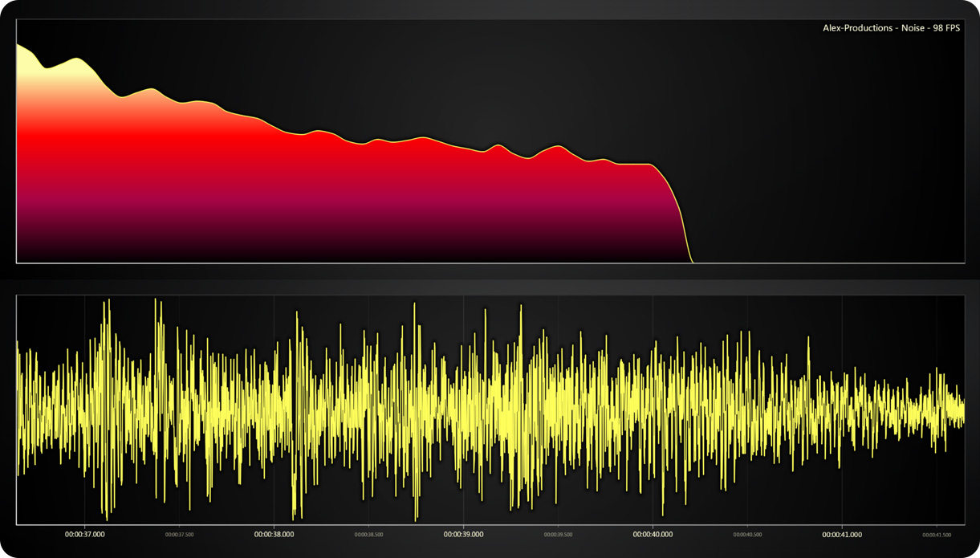Select the 00:00:37.500 minor tick label
980x558 pixels.
click(x=179, y=534)
